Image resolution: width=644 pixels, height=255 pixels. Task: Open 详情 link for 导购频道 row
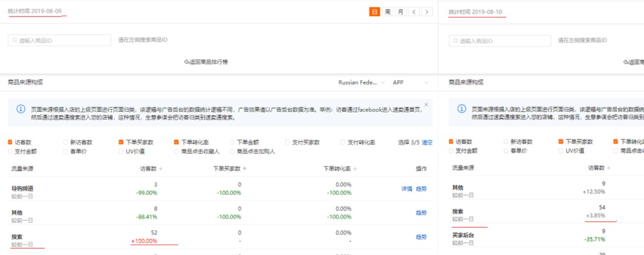point(406,189)
